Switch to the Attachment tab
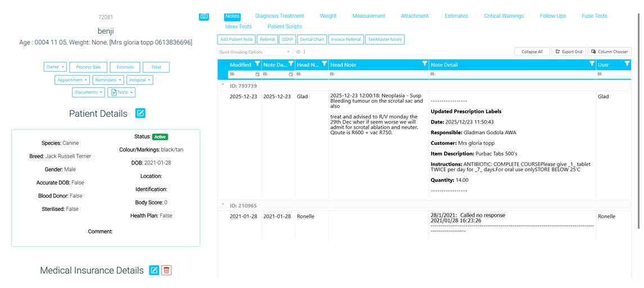Image resolution: width=644 pixels, height=288 pixels. [x=415, y=16]
